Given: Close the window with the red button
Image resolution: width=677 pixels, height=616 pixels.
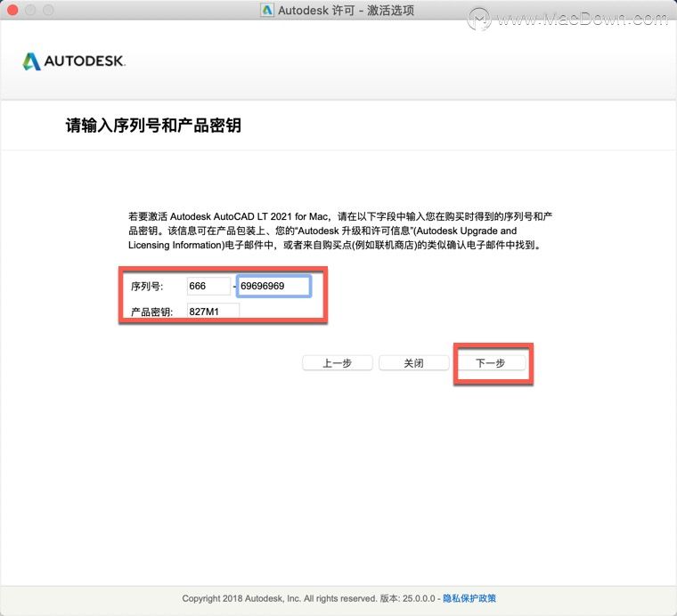Looking at the screenshot, I should pyautogui.click(x=12, y=10).
